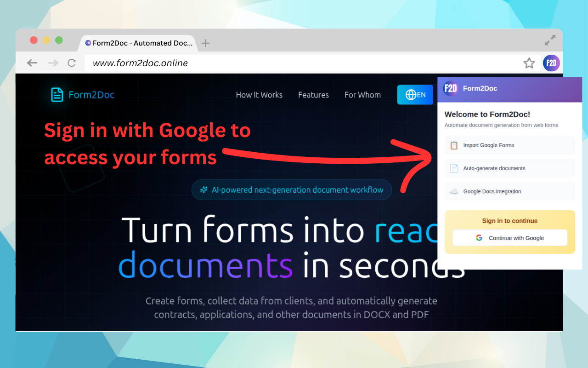
Task: Click the Welcome to Form2Doc! heading
Action: [487, 115]
